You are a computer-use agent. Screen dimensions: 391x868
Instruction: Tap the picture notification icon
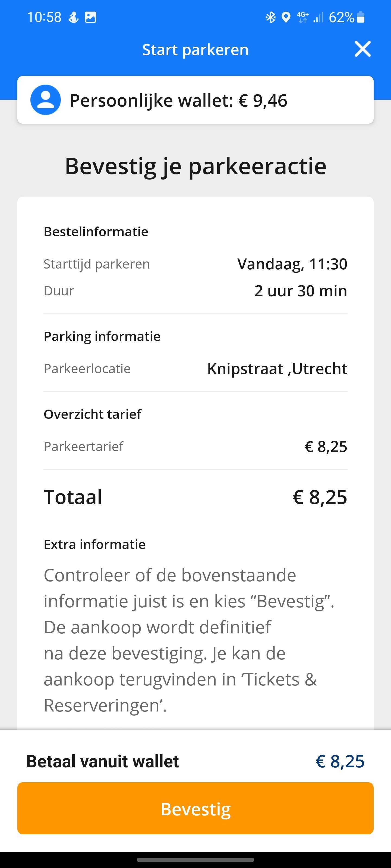point(90,17)
